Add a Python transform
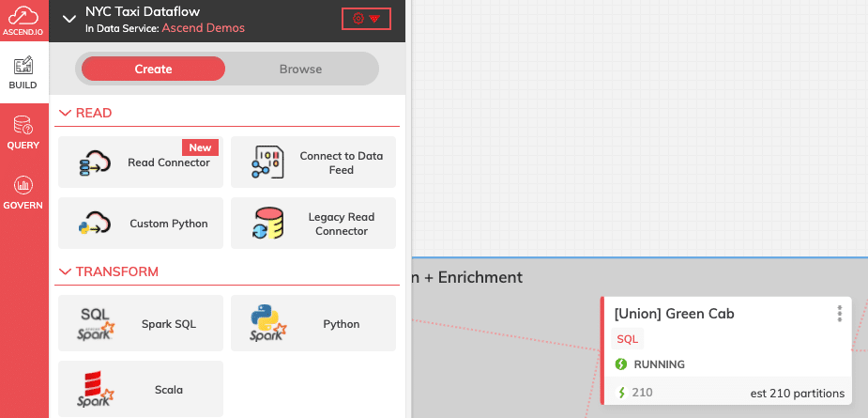Screen dimensions: 868x418 [x=313, y=323]
